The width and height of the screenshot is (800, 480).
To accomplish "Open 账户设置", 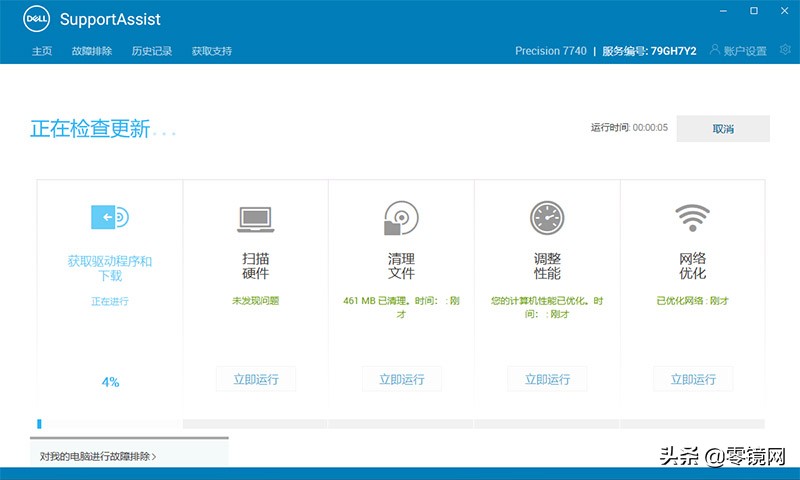I will pos(745,51).
